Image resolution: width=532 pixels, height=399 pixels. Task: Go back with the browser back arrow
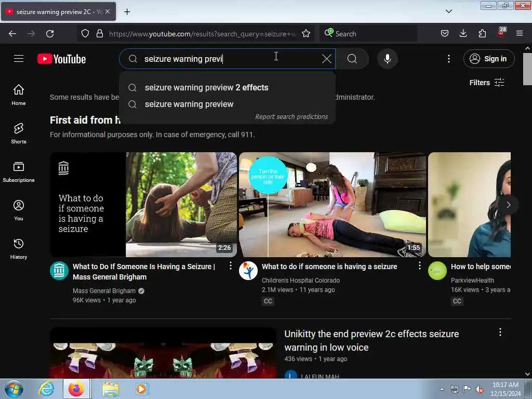tap(12, 34)
